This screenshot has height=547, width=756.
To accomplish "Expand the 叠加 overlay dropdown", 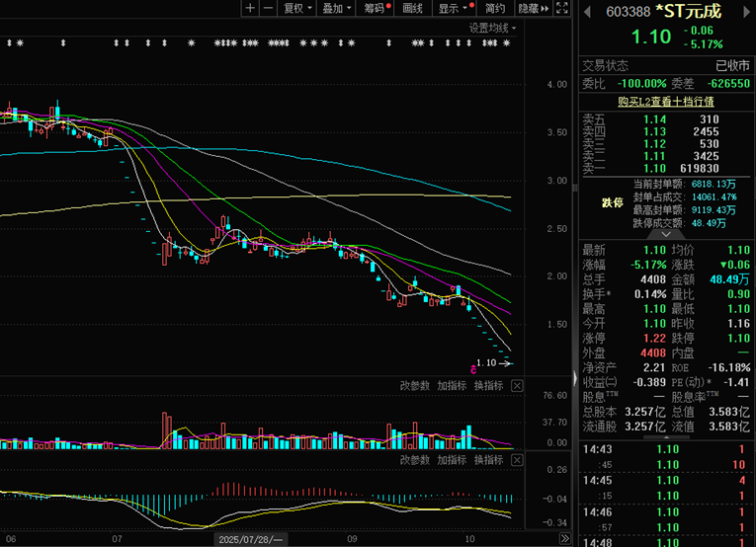I will pyautogui.click(x=335, y=8).
